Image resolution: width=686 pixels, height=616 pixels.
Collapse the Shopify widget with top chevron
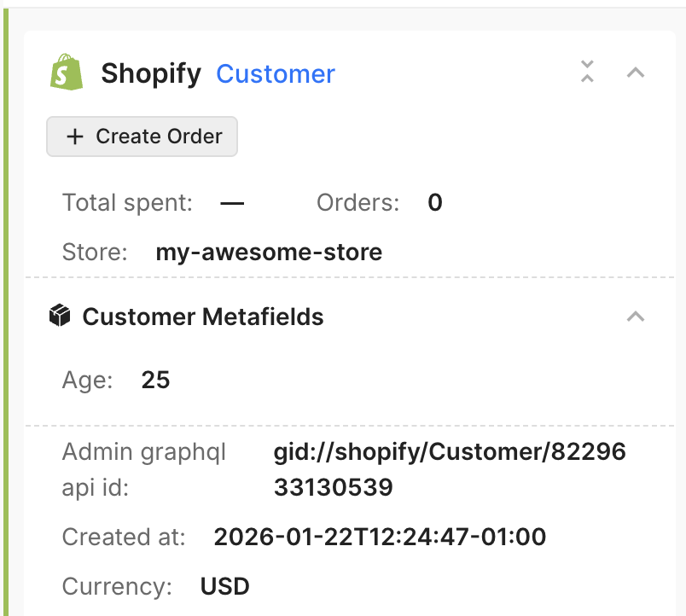[x=635, y=73]
